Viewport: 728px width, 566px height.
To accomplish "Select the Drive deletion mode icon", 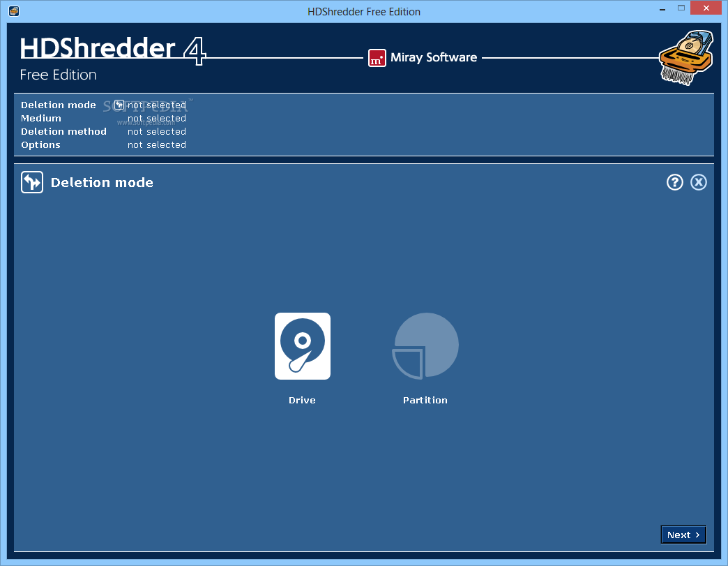I will pyautogui.click(x=302, y=345).
